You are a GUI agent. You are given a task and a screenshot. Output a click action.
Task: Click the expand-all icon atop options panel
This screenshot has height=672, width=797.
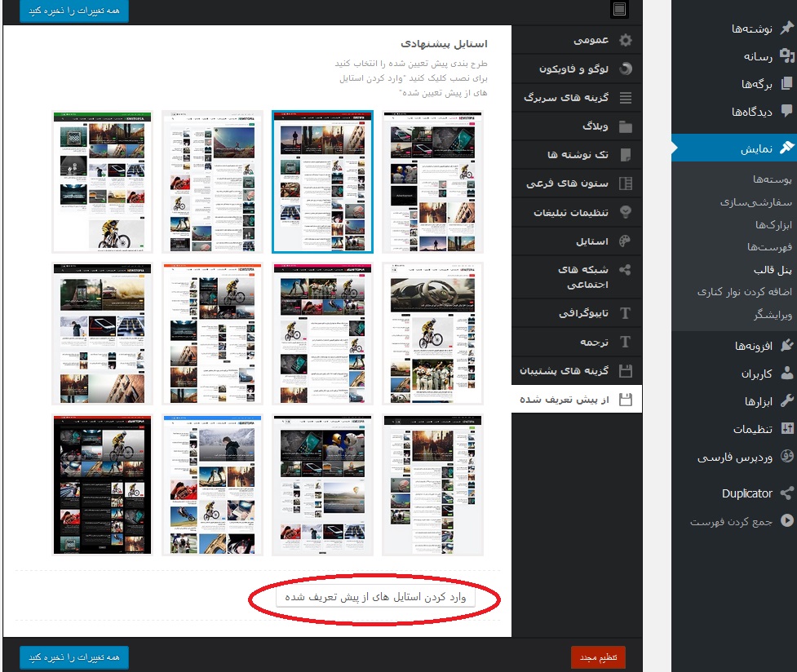click(x=620, y=10)
